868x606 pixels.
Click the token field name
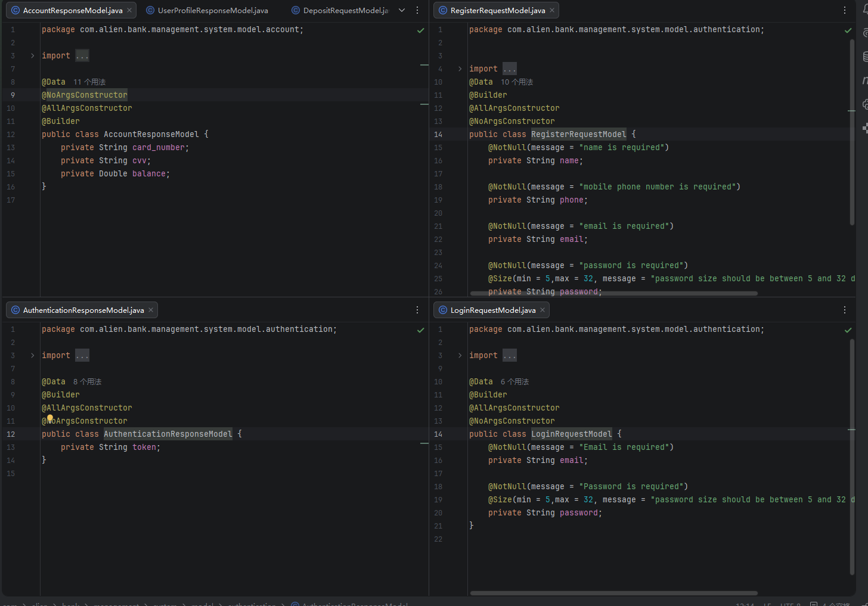pos(144,447)
